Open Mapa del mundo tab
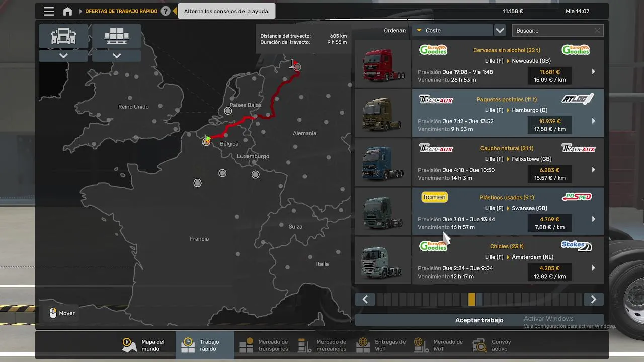 [146, 345]
